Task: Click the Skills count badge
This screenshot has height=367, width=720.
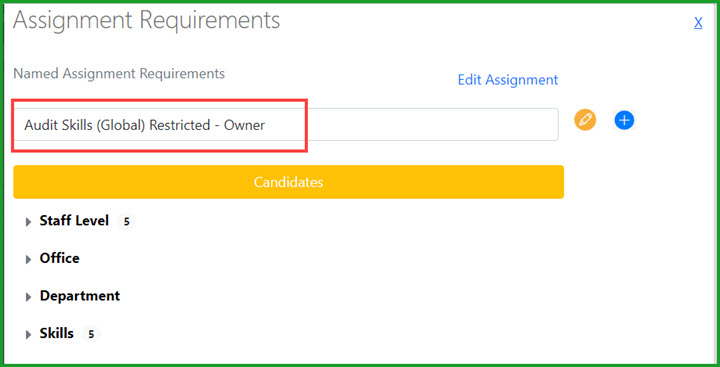Action: [x=91, y=334]
